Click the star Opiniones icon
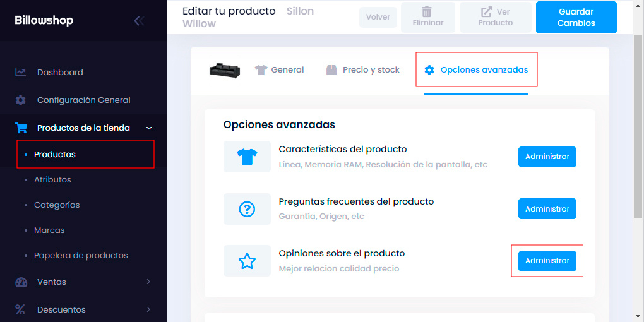Image resolution: width=644 pixels, height=322 pixels. [247, 261]
